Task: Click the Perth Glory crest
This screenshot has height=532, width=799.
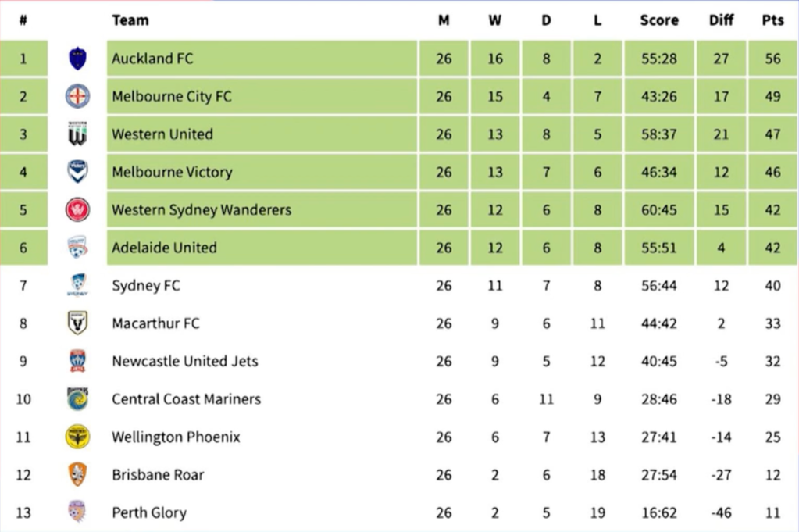Action: click(77, 512)
